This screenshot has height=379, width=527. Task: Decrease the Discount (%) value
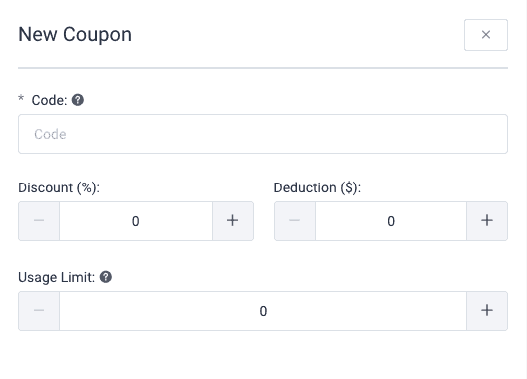point(39,221)
